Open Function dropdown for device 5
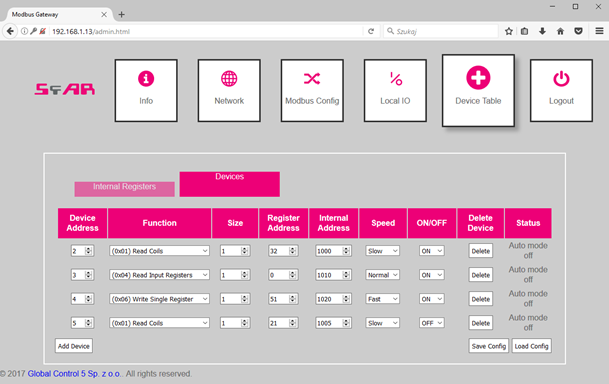This screenshot has height=384, width=609. tap(159, 323)
